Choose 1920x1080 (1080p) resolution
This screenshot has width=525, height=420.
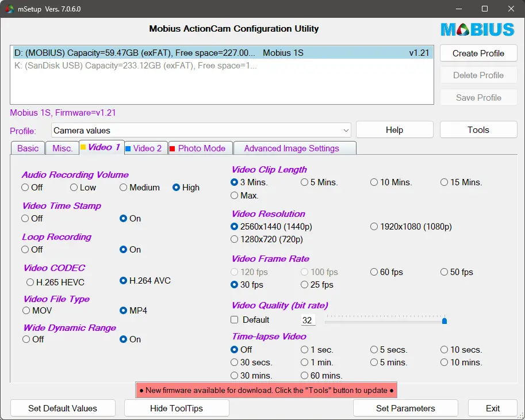click(x=411, y=227)
